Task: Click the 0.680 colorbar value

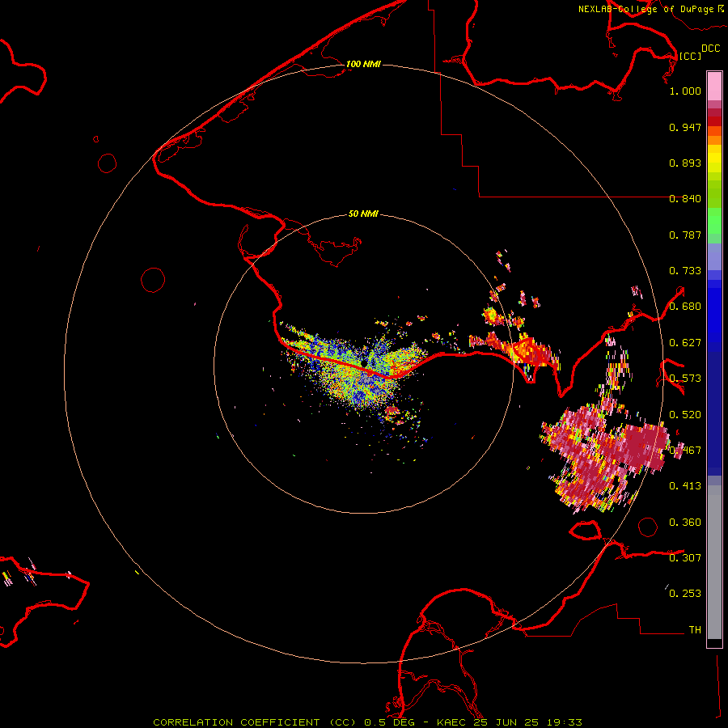Action: click(685, 307)
